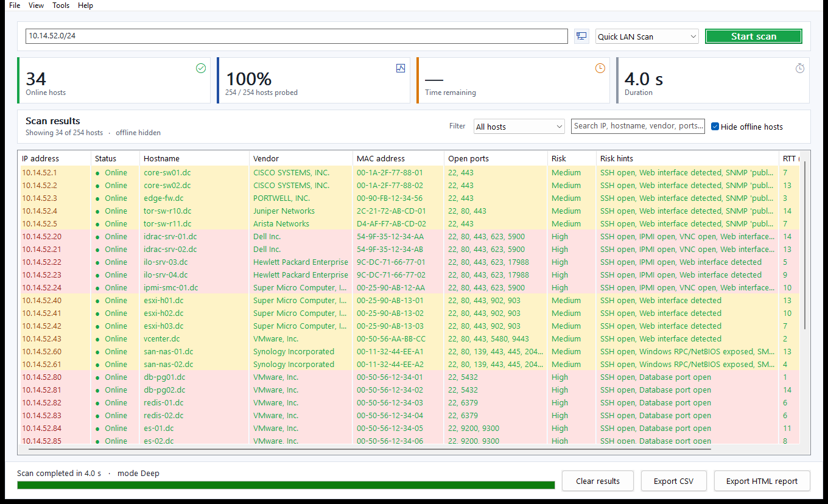The width and height of the screenshot is (828, 504).
Task: Click the online status dot for db-pg01.dc
Action: (97, 377)
